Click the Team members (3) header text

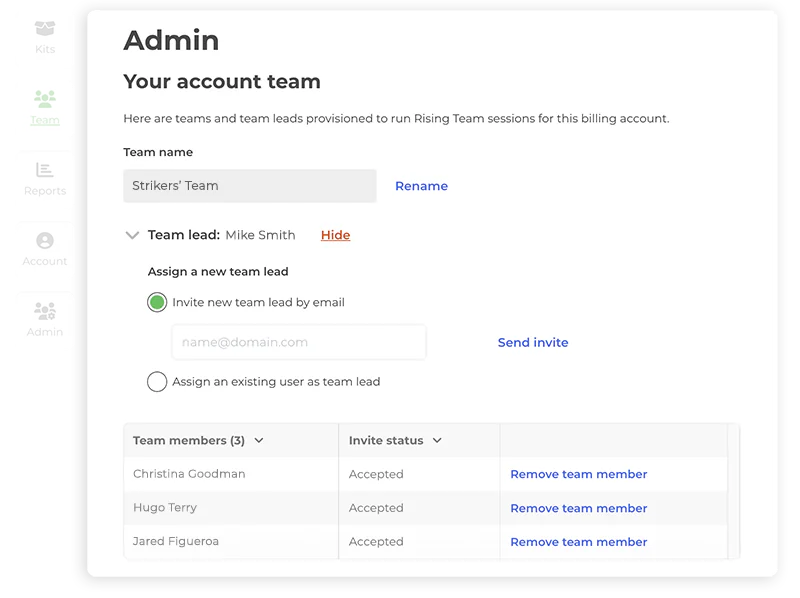pos(189,440)
